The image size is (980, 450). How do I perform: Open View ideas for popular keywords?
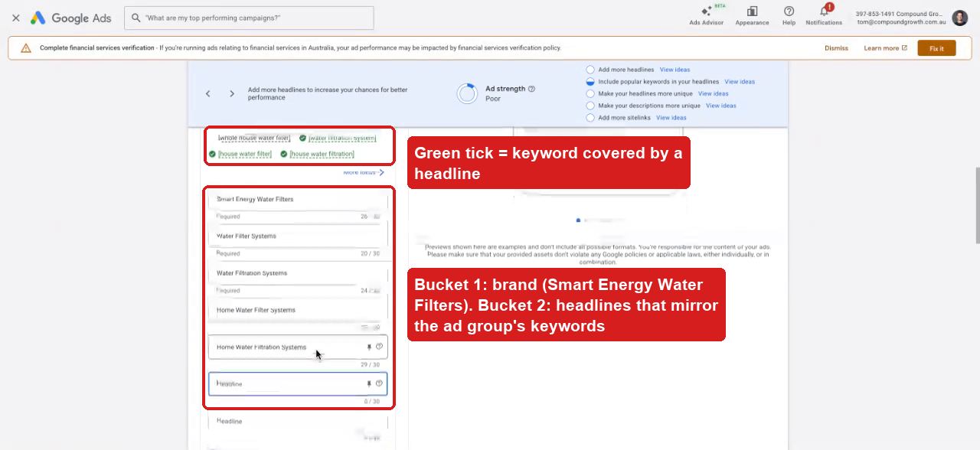[740, 82]
